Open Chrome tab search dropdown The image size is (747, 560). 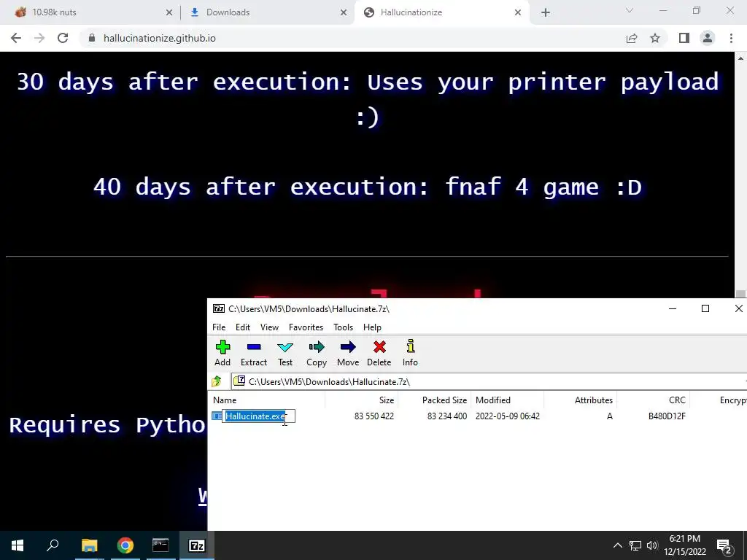click(x=630, y=10)
